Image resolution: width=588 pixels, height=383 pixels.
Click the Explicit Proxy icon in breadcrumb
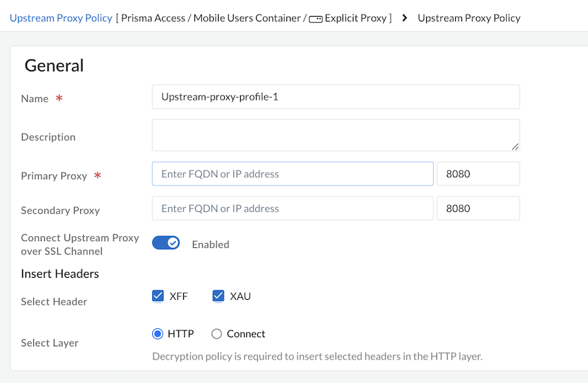315,19
